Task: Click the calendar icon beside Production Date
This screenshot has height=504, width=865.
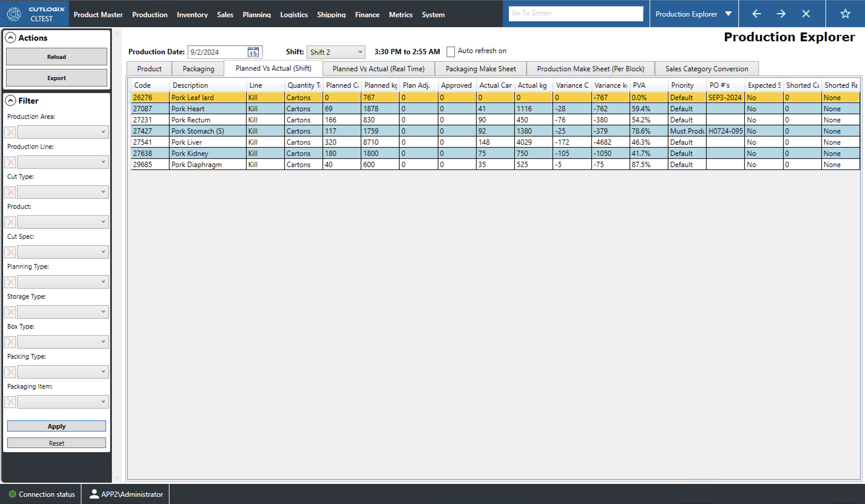Action: [x=253, y=52]
